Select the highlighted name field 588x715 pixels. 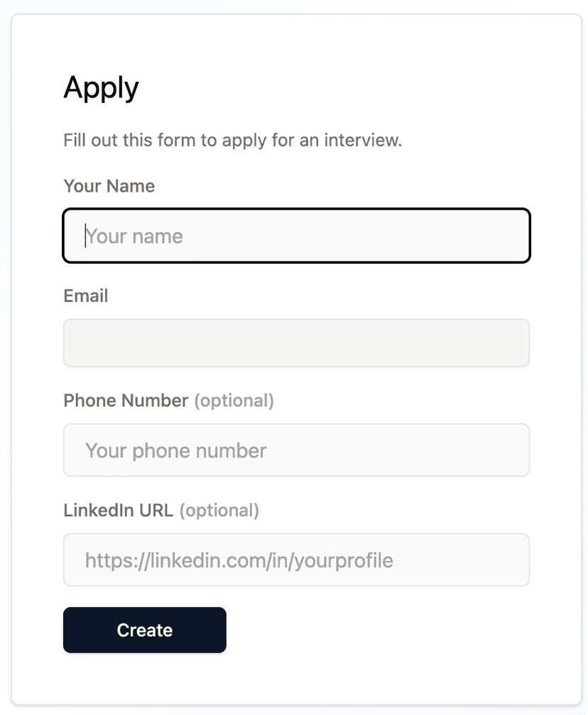click(x=296, y=236)
